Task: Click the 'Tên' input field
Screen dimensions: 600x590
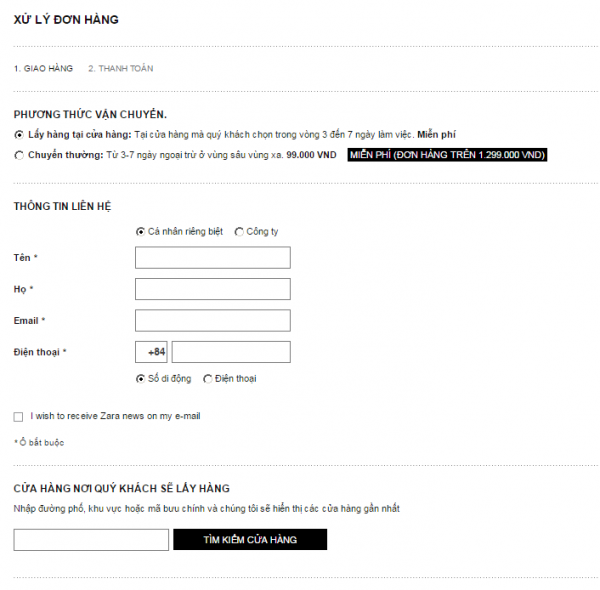Action: click(x=212, y=258)
